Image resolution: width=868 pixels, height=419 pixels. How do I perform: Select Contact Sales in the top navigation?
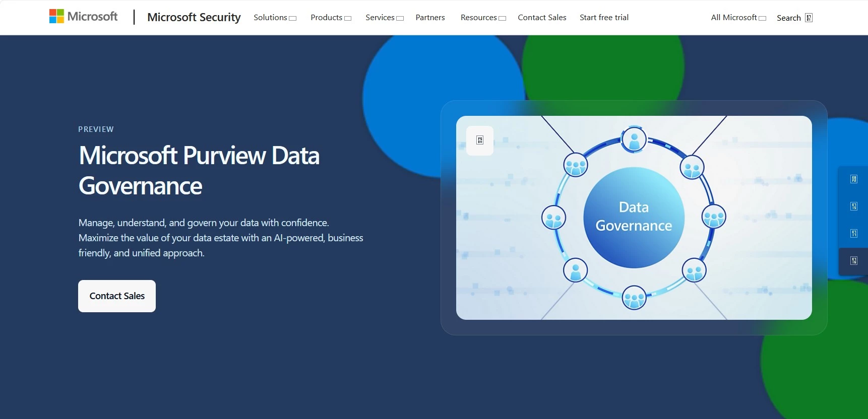[542, 18]
